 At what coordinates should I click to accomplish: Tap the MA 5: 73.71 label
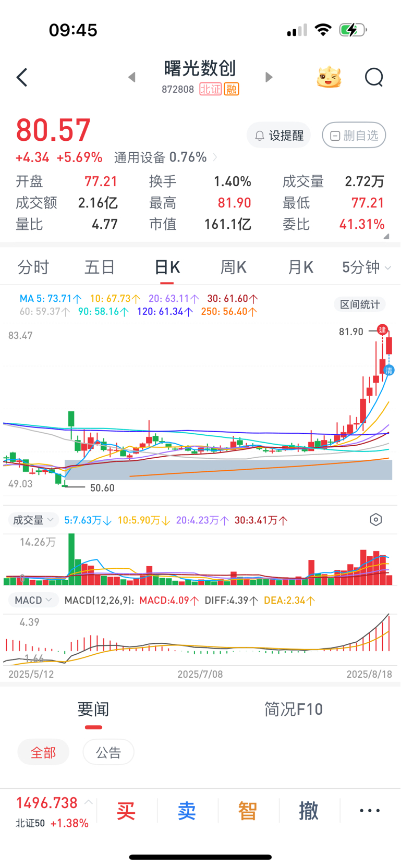pos(51,299)
